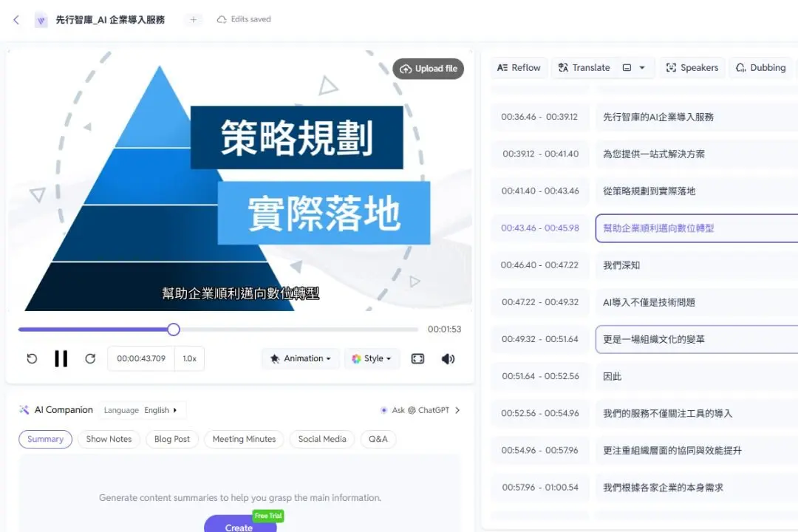Select timestamp 00:49.32 - 00:51.64

(x=539, y=339)
